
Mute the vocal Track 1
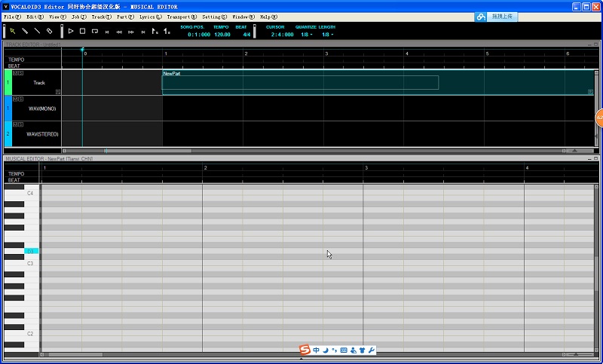(x=14, y=72)
